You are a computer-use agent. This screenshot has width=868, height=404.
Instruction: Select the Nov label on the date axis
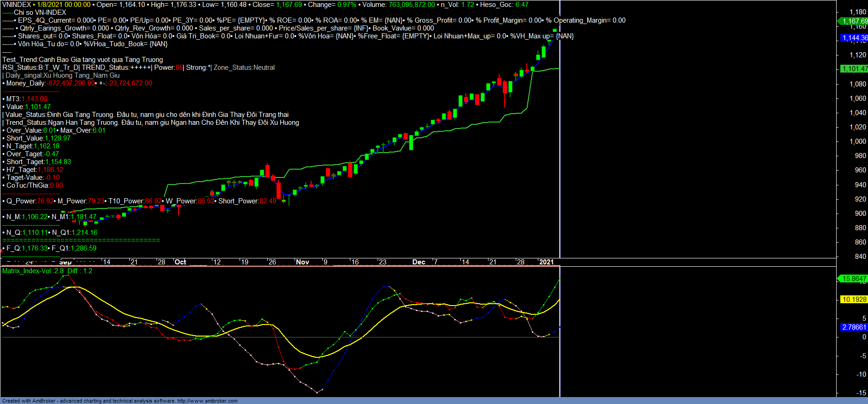(302, 262)
